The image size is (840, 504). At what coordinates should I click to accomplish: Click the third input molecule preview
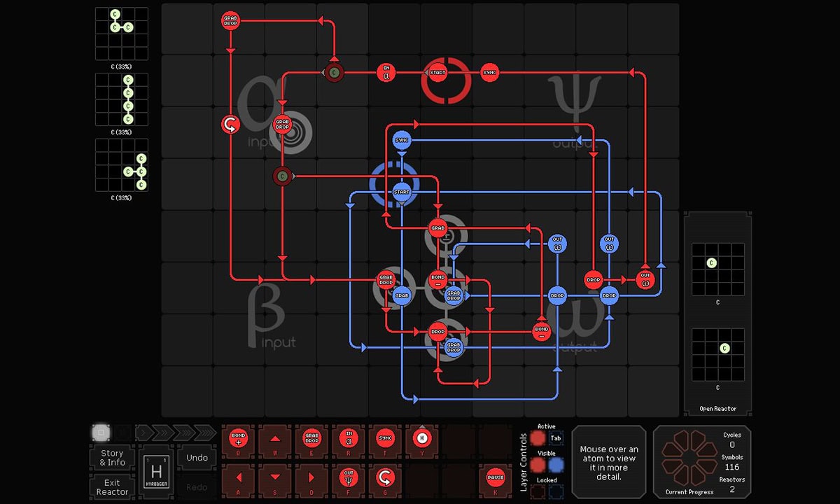[122, 165]
